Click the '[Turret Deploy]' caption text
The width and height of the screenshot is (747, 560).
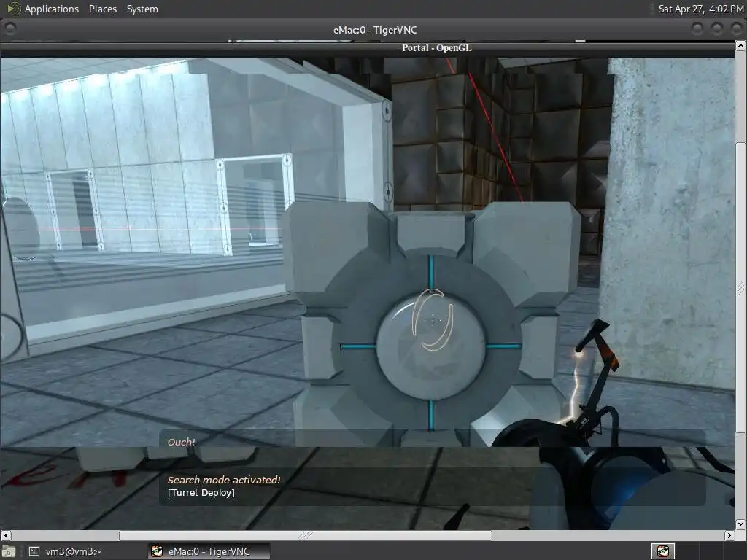click(201, 493)
